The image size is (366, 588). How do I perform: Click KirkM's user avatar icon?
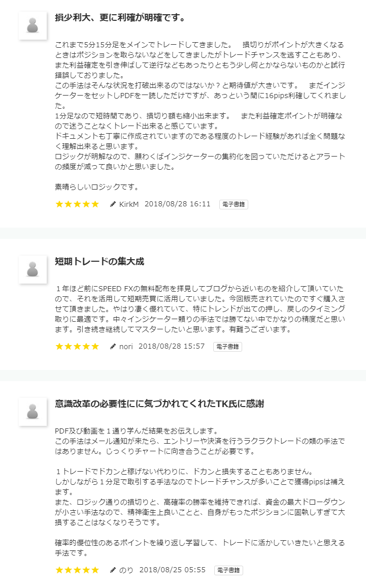point(33,25)
